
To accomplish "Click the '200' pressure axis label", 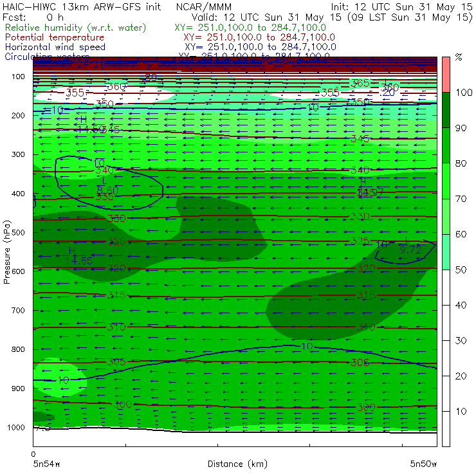I will [x=19, y=116].
